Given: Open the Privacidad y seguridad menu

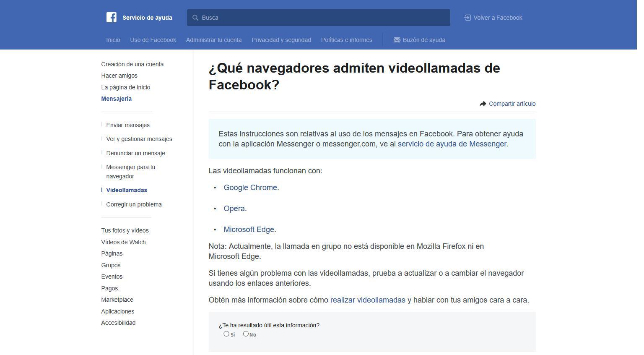Looking at the screenshot, I should click(x=281, y=40).
